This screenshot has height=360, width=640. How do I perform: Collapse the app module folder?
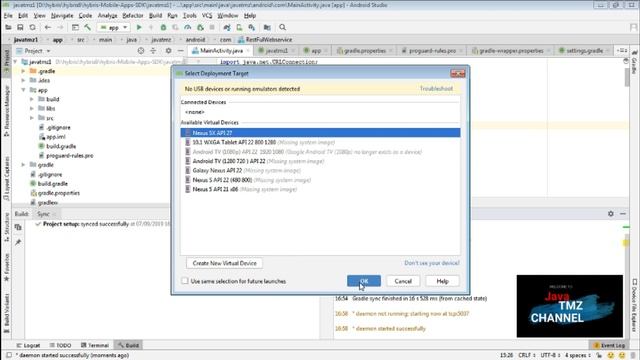[23, 90]
